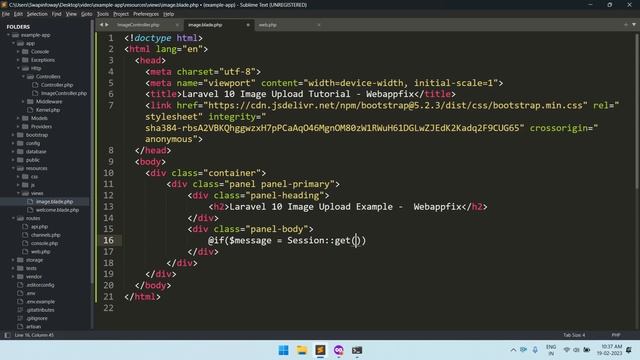The image size is (640, 360).
Task: Open web.php in the sidebar tree
Action: point(40,251)
